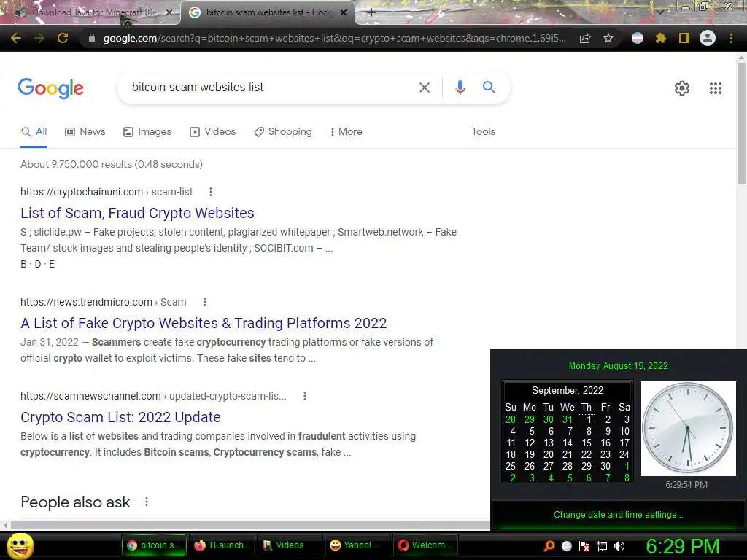This screenshot has width=747, height=560.
Task: Select September 1 in the calendar
Action: point(587,419)
